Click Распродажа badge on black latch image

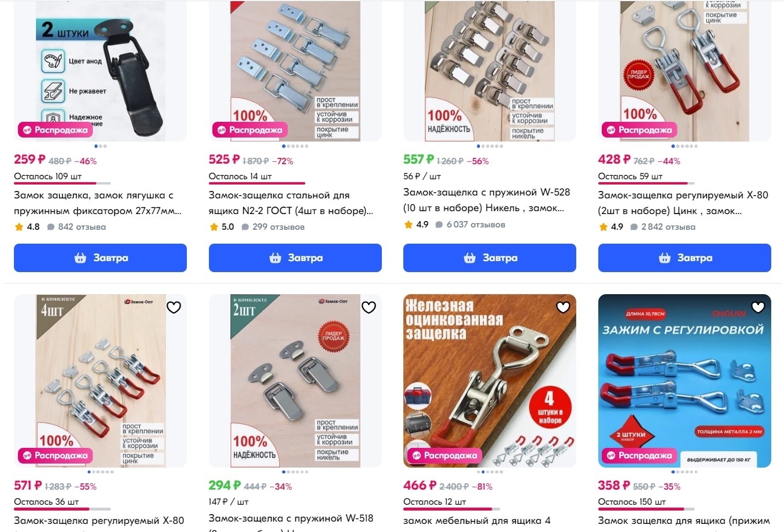56,130
